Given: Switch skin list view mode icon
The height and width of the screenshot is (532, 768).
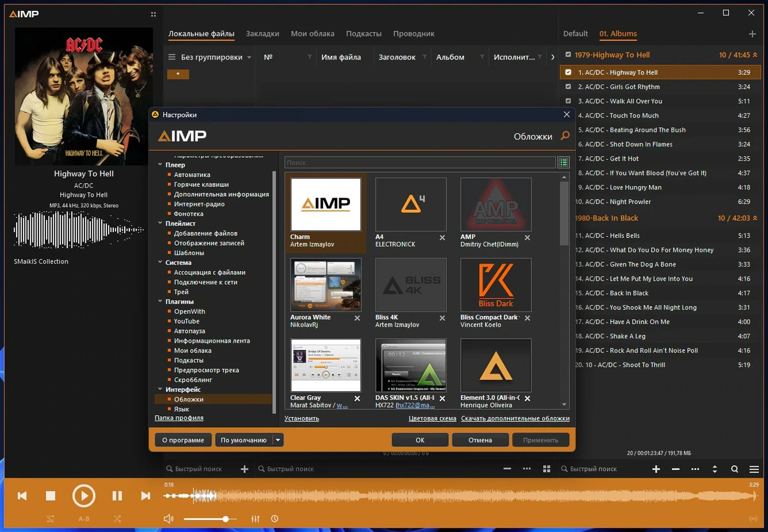Looking at the screenshot, I should (563, 162).
